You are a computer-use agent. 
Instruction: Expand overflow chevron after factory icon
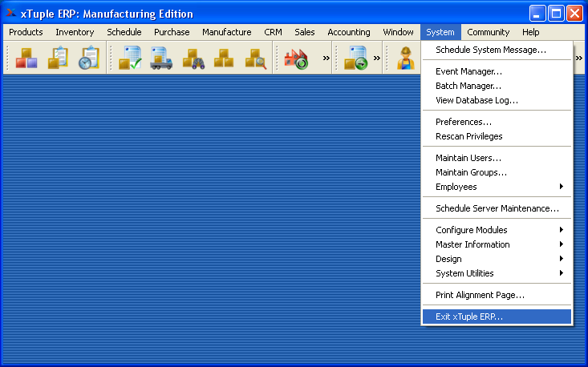326,58
